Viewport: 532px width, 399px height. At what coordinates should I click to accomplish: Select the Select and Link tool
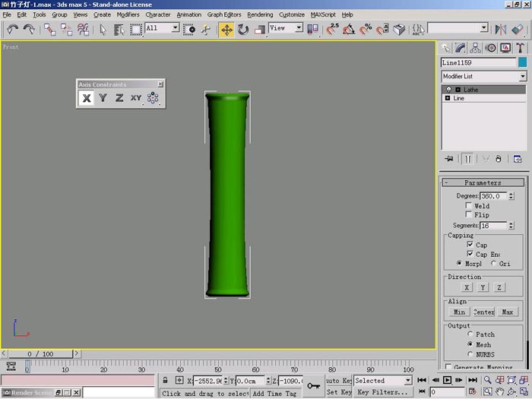[x=50, y=30]
